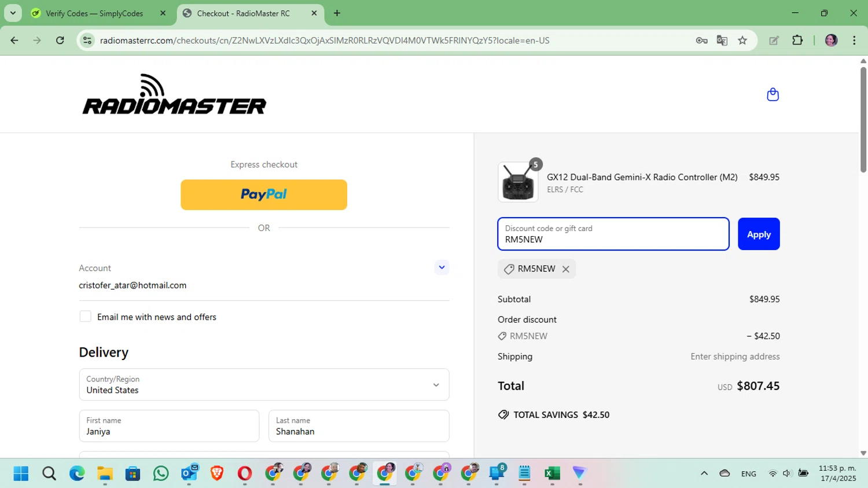
Task: Click the page vertical scrollbar
Action: [x=863, y=120]
